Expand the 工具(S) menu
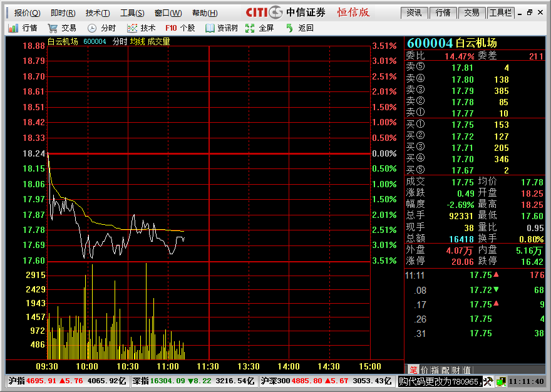Image resolution: width=551 pixels, height=392 pixels. pos(132,13)
